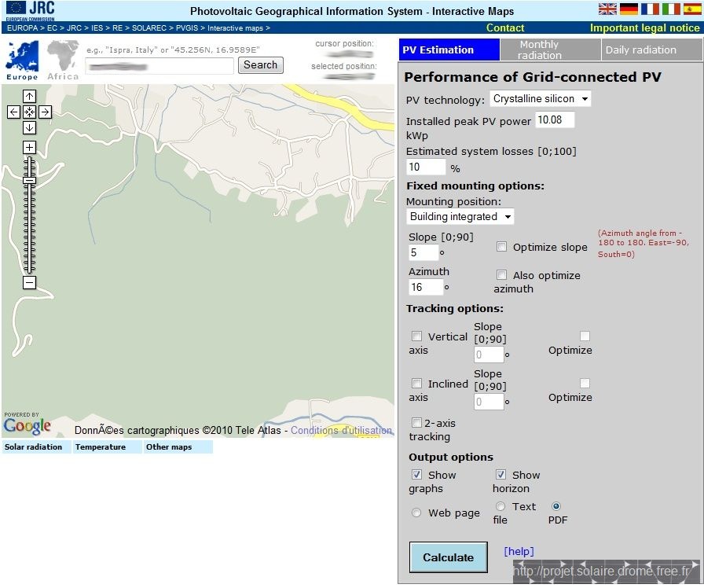Zoom in with the plus button
This screenshot has width=704, height=588.
[x=29, y=148]
